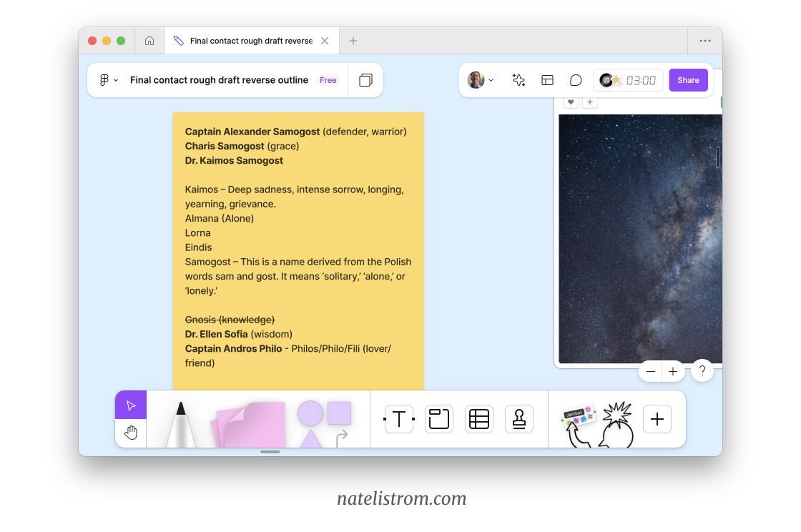
Task: Click the text Dr. Kaimos Samogost
Action: click(x=234, y=160)
